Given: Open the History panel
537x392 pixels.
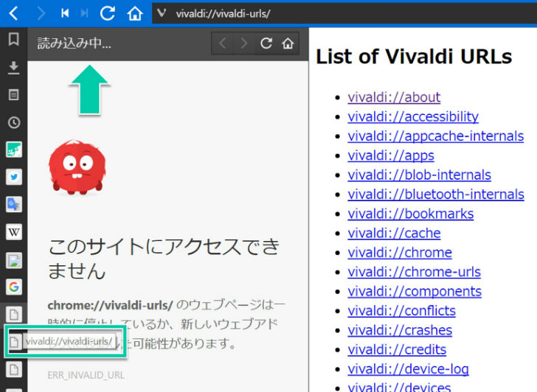Looking at the screenshot, I should [14, 122].
